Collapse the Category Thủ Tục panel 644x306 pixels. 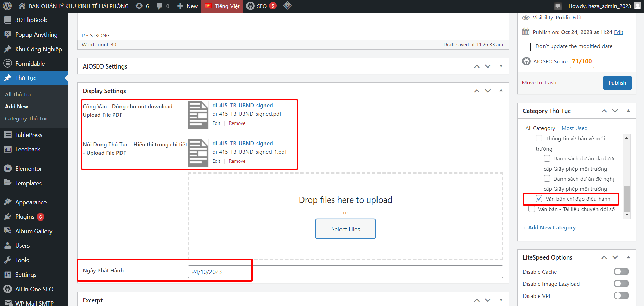coord(628,111)
